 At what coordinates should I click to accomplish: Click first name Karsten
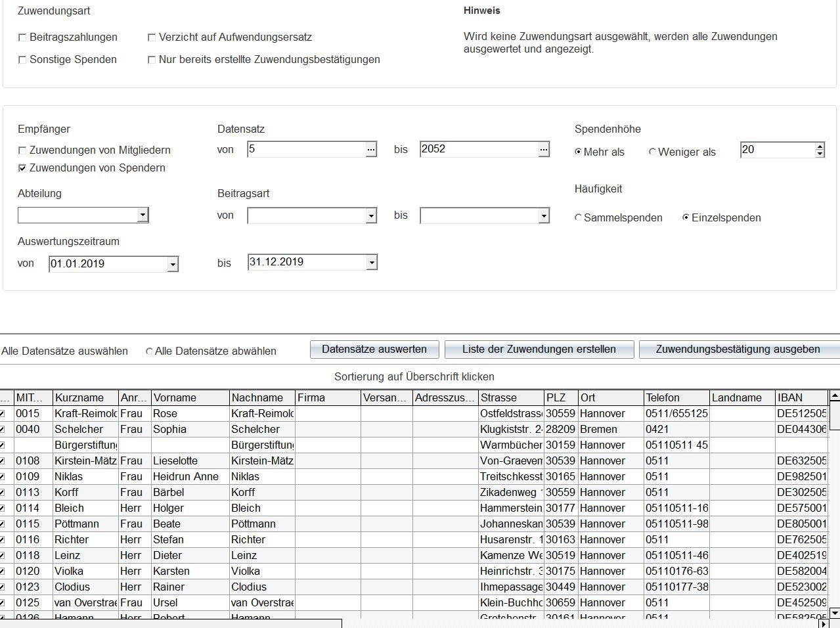tap(190, 571)
